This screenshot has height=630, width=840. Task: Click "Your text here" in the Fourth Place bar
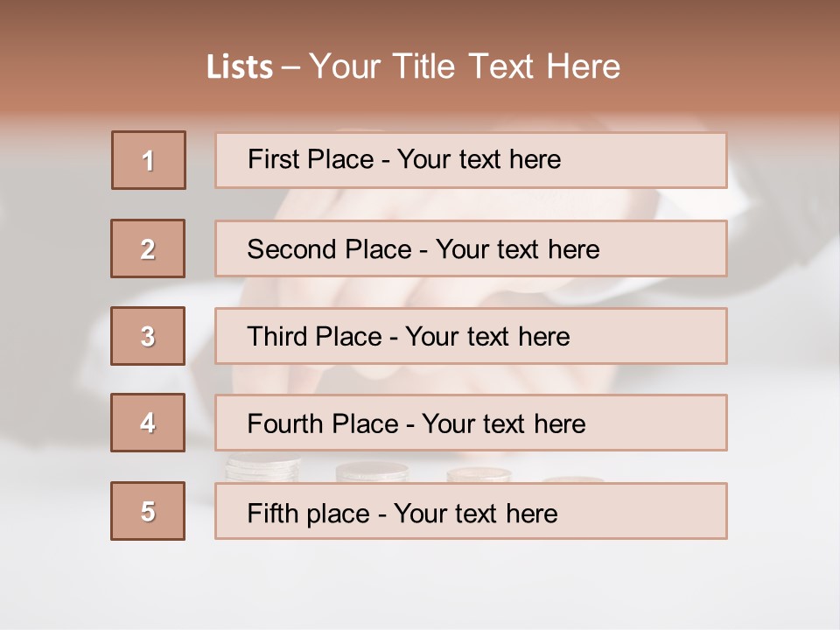[x=503, y=424]
